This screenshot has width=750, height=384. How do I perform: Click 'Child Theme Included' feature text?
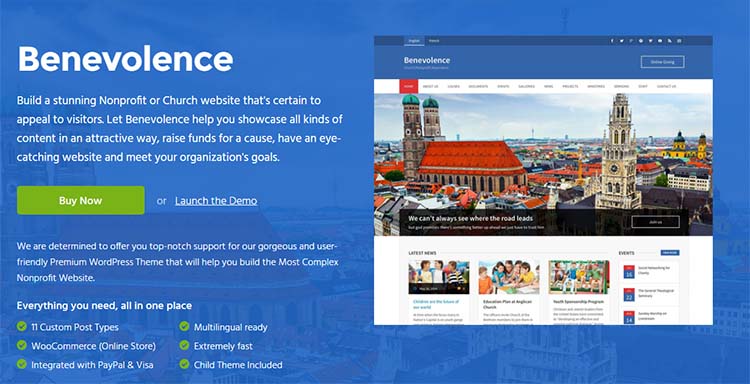(238, 365)
